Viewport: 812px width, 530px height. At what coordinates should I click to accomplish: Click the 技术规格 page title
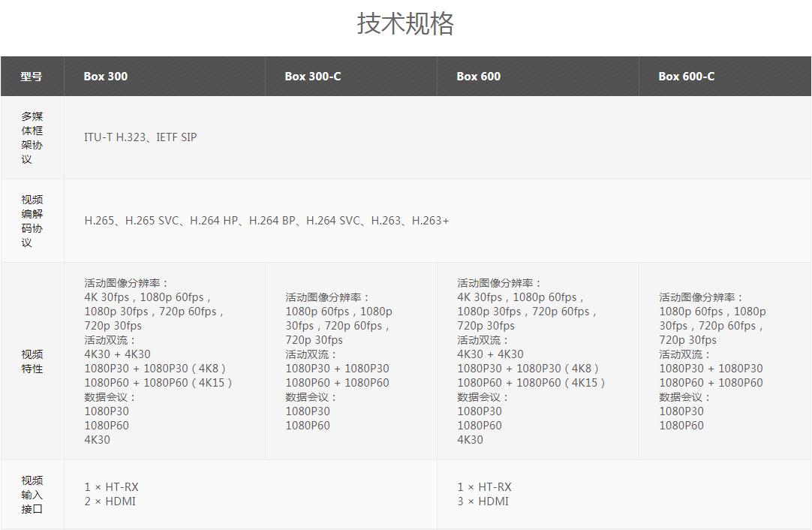point(405,24)
